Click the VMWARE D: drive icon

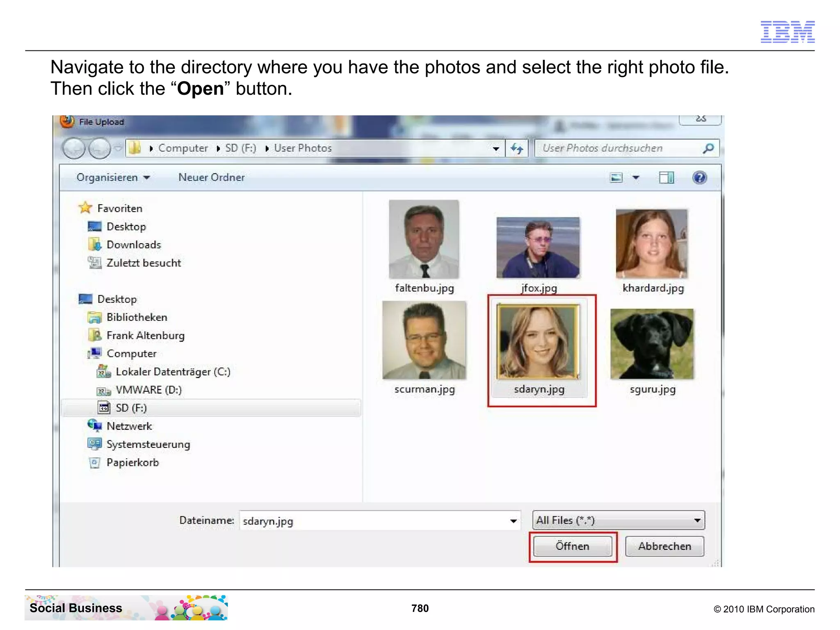[x=104, y=391]
